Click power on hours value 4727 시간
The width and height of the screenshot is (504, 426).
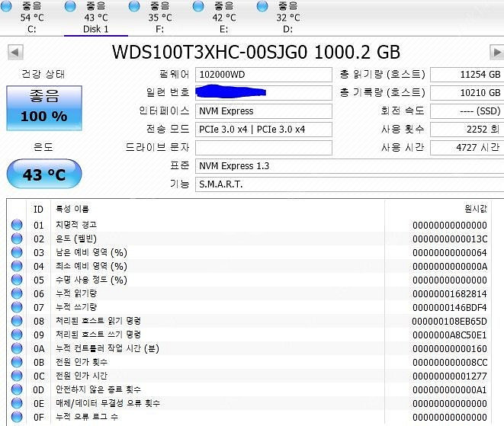(x=467, y=148)
